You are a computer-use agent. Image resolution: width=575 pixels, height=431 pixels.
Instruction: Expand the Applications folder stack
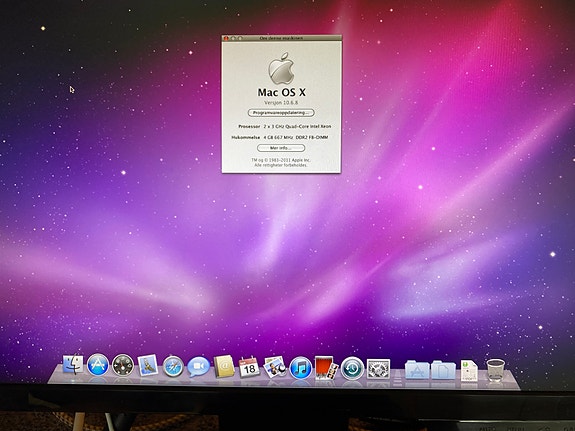[x=417, y=370]
